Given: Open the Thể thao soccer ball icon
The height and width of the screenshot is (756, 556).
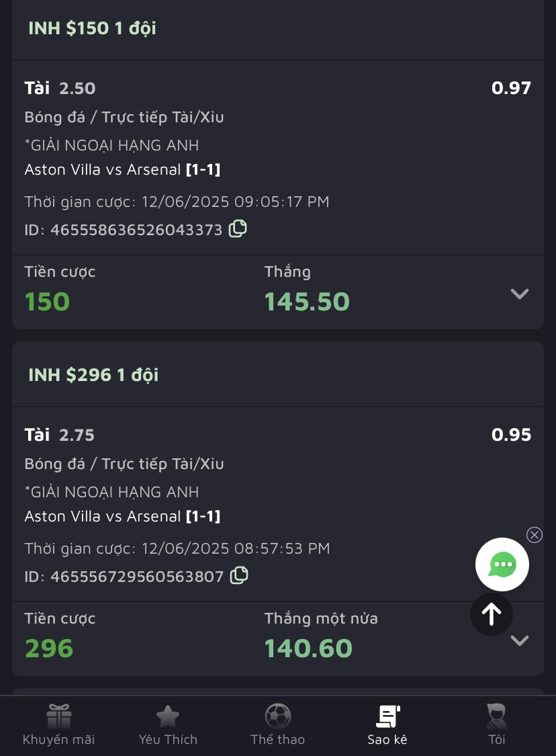Looking at the screenshot, I should [278, 716].
